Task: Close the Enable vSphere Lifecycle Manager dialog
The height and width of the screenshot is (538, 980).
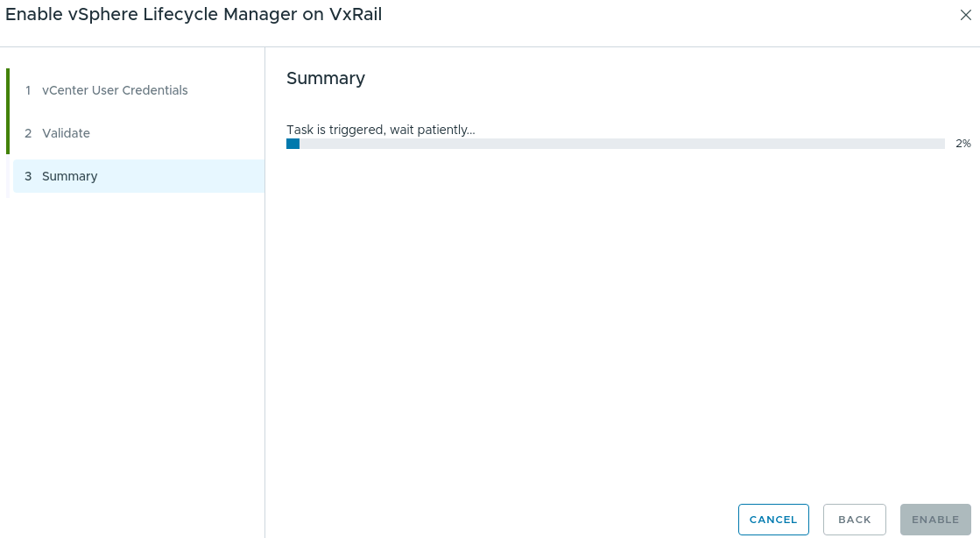Action: pyautogui.click(x=966, y=15)
